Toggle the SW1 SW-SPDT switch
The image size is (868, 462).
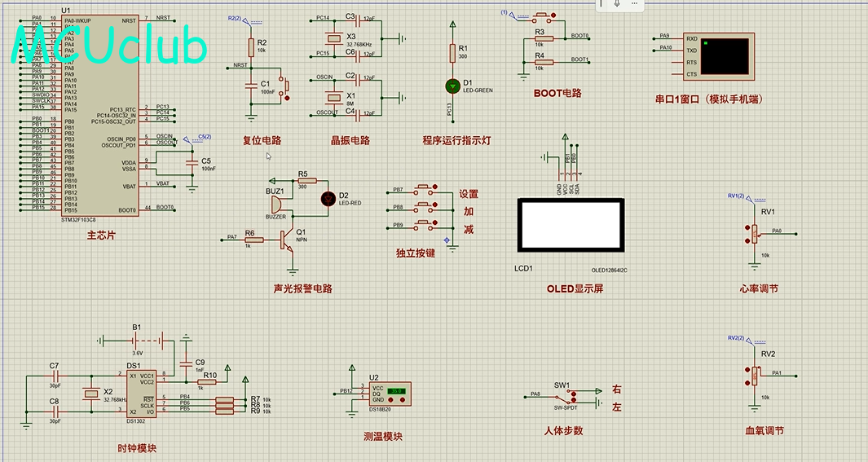click(566, 397)
